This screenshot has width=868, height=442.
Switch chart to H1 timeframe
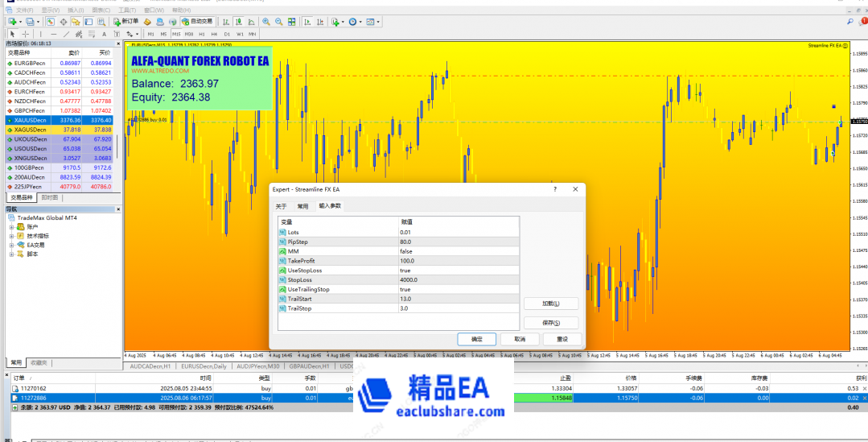201,35
